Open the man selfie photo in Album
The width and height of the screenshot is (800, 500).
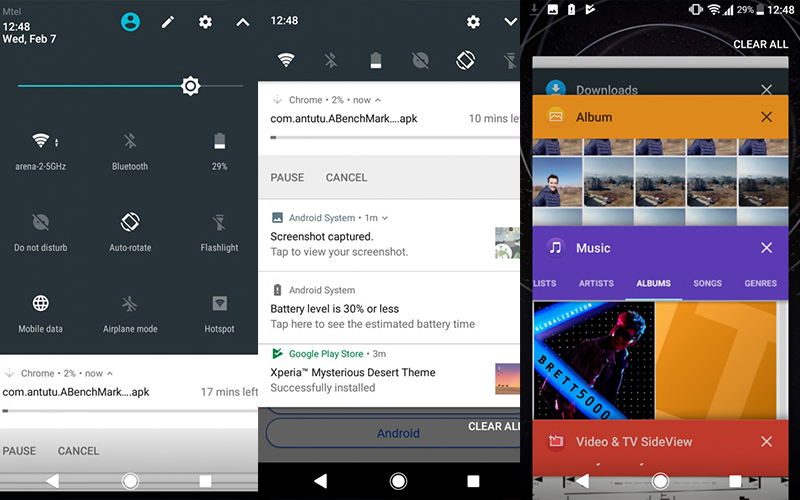[557, 182]
